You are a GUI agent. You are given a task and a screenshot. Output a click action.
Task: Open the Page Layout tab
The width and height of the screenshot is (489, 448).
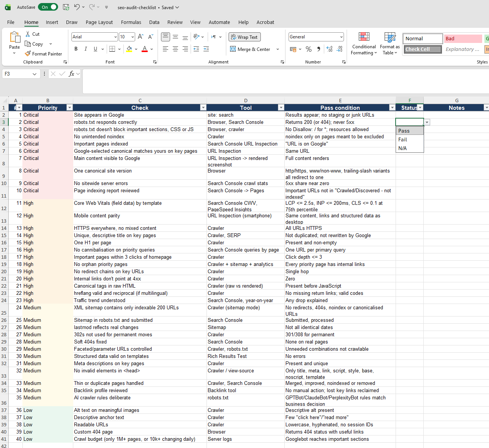point(99,22)
